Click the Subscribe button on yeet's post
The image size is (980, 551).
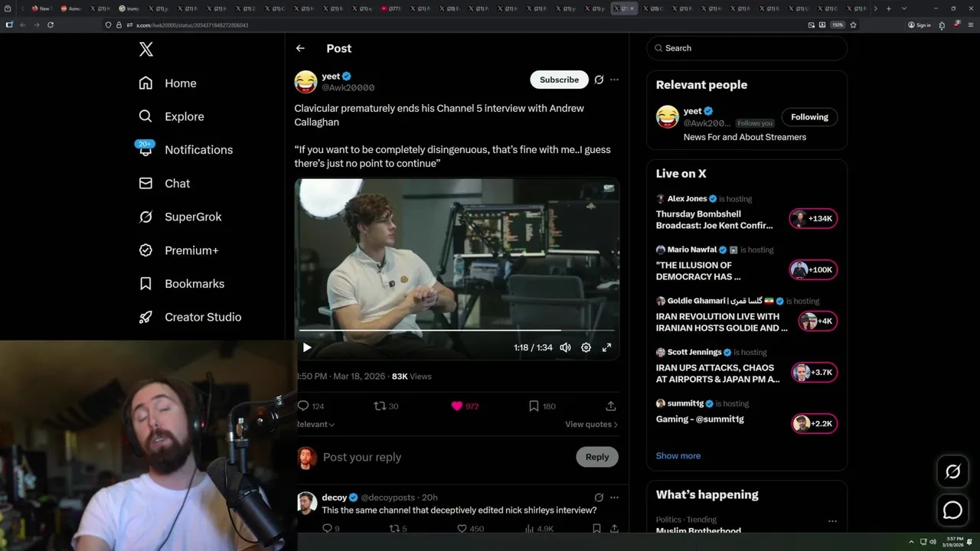(x=559, y=80)
